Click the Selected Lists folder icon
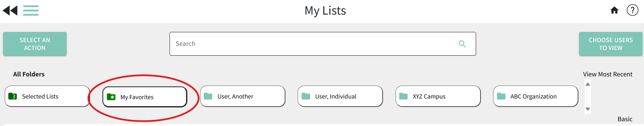The height and width of the screenshot is (126, 644). (x=13, y=96)
